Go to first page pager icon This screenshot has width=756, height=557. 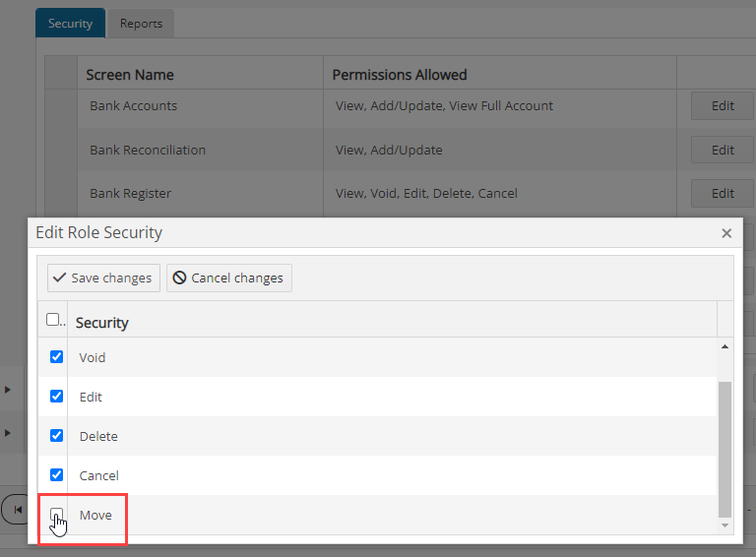click(x=18, y=510)
